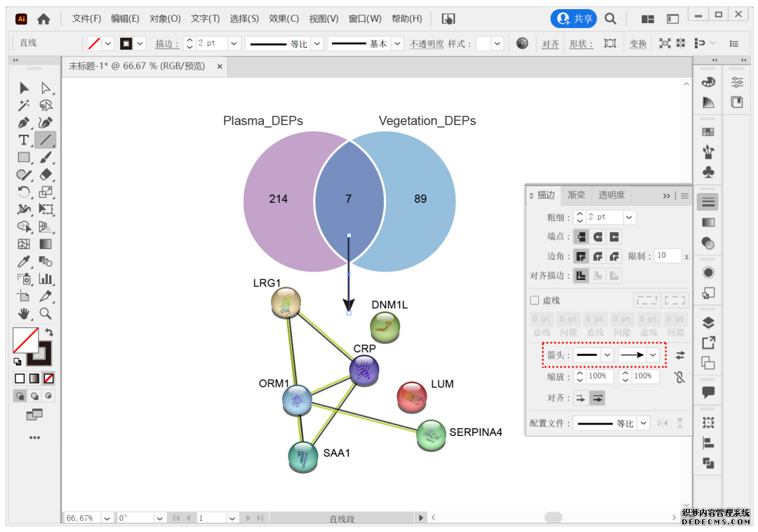Select the Rectangle tool

tap(24, 157)
